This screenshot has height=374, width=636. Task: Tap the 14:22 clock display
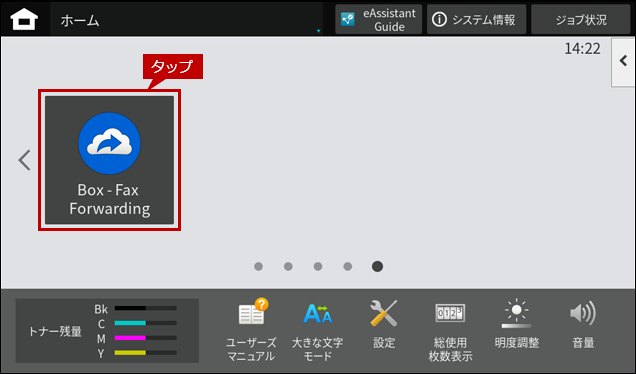(x=582, y=49)
